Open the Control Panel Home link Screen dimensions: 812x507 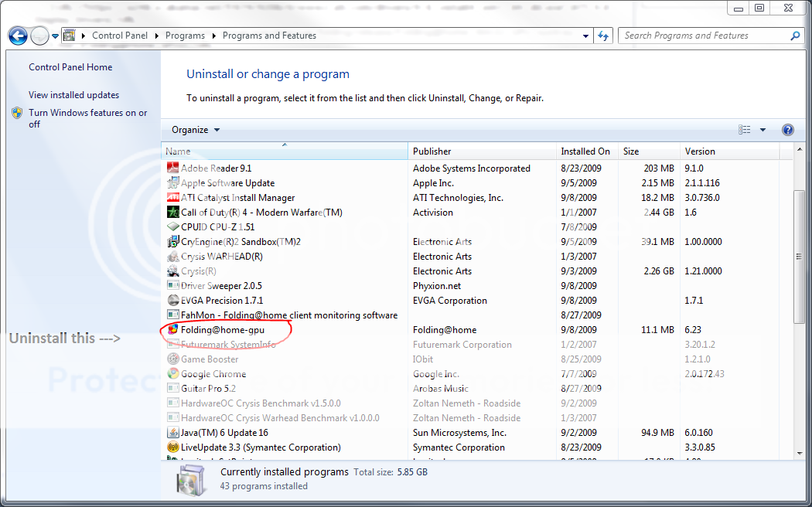tap(70, 66)
